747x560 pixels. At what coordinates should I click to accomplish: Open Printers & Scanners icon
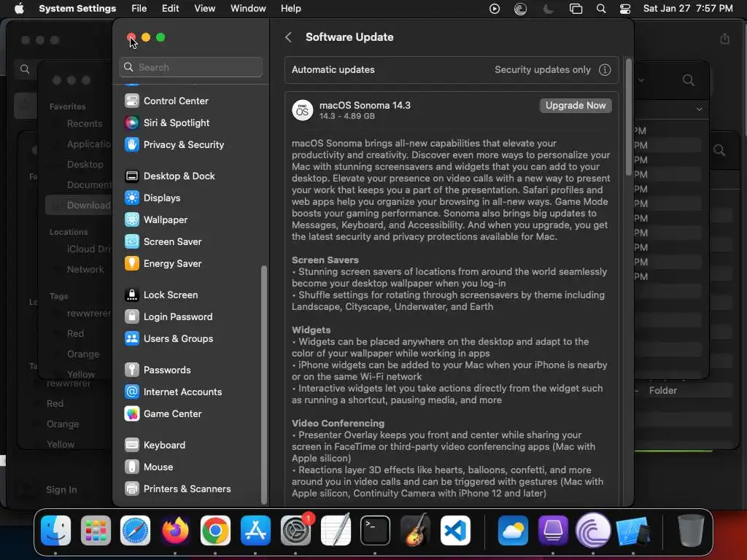click(x=131, y=489)
